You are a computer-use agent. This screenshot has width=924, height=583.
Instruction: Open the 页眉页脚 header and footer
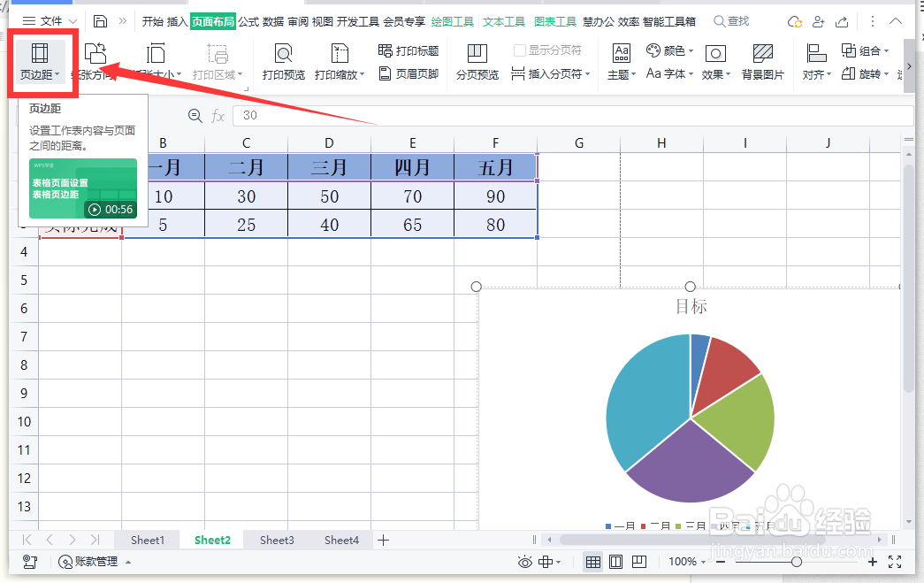coord(409,73)
